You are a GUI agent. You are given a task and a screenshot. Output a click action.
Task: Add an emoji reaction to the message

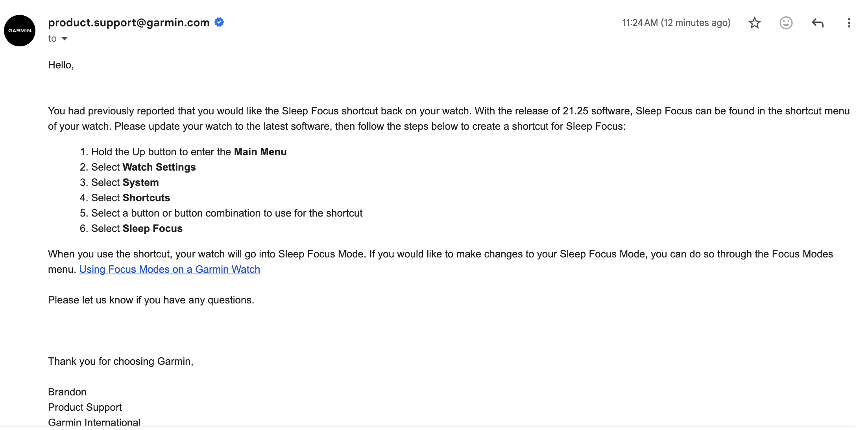tap(786, 23)
